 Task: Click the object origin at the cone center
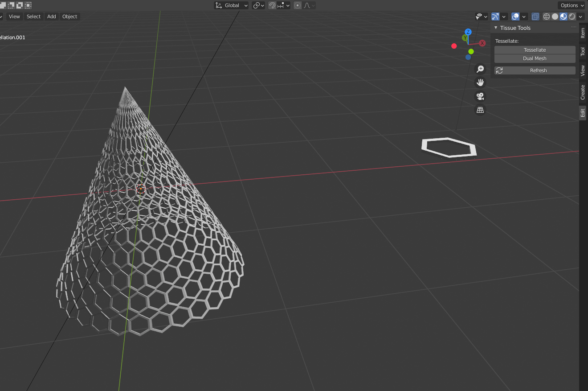click(x=141, y=189)
